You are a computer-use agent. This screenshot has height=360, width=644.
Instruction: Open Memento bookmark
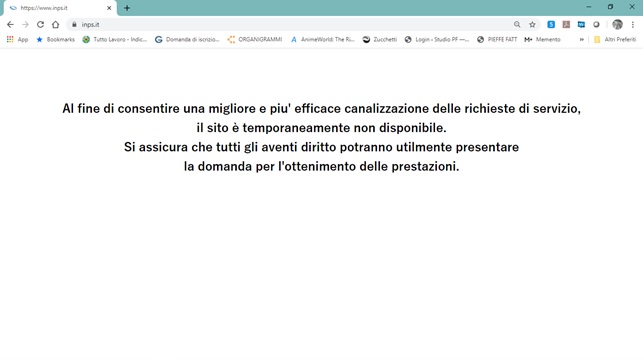pos(543,39)
